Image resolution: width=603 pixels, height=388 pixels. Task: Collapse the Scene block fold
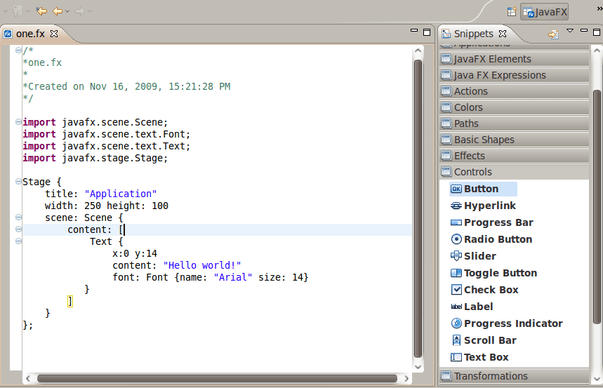pyautogui.click(x=18, y=217)
